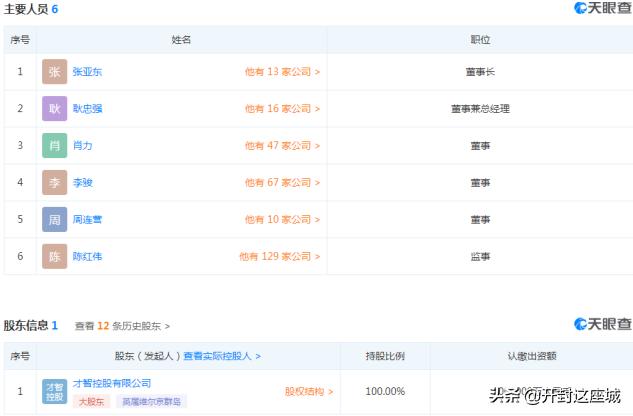
Task: Open 查看实际控股人 link
Action: 222,356
